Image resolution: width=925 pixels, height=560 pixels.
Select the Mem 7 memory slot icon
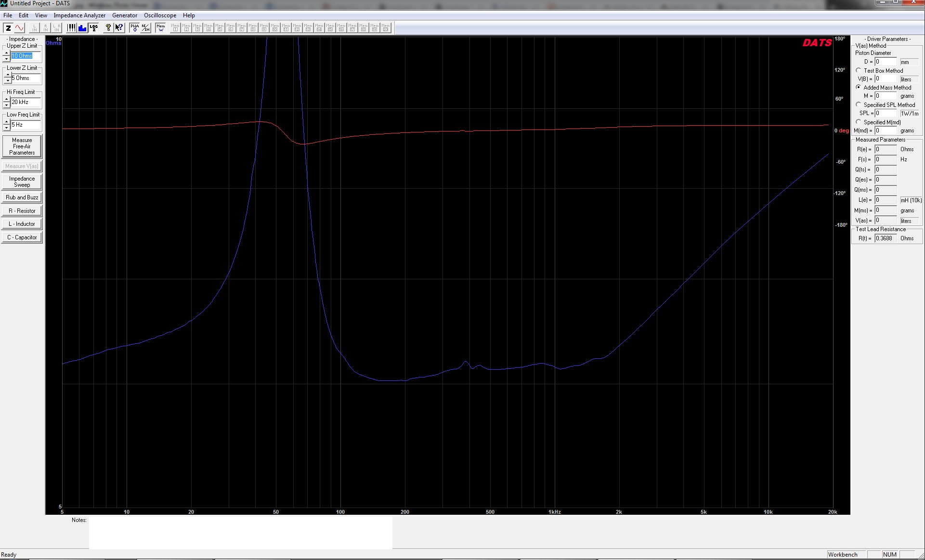242,28
